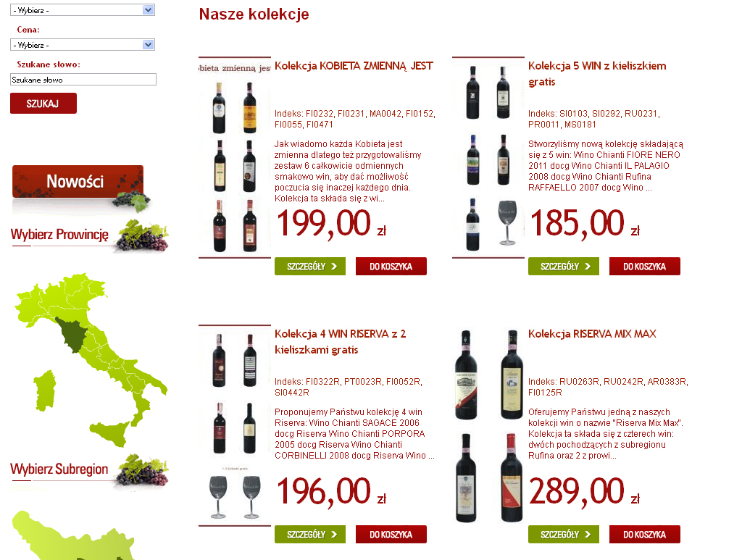
Task: Click the Kolekcja 5 WIN z kieliszkiem title
Action: (x=597, y=74)
